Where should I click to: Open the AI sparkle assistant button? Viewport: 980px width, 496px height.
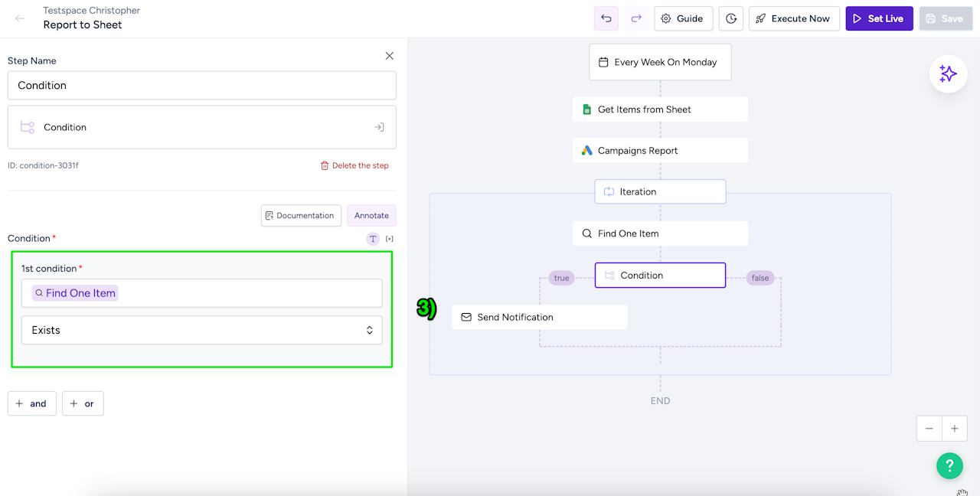(948, 74)
